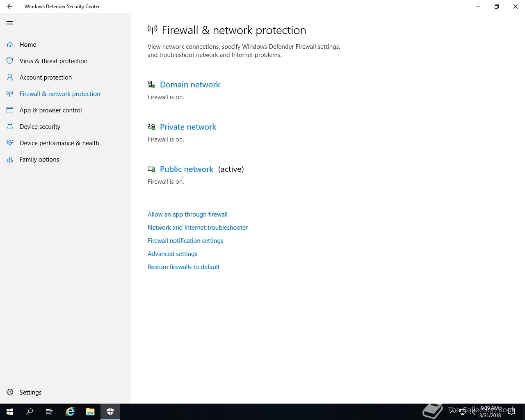Click the Windows Defender Security Center title text

point(62,7)
